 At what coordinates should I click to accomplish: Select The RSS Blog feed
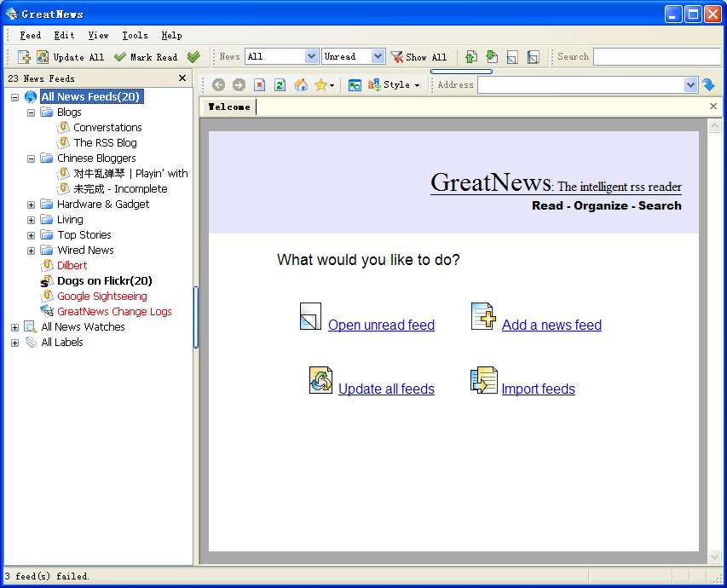click(105, 142)
